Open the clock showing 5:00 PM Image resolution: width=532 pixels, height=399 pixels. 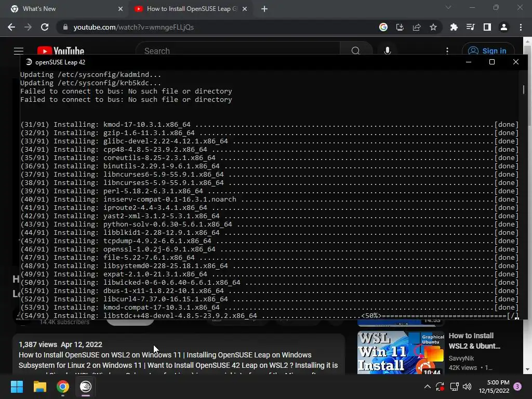coord(494,387)
